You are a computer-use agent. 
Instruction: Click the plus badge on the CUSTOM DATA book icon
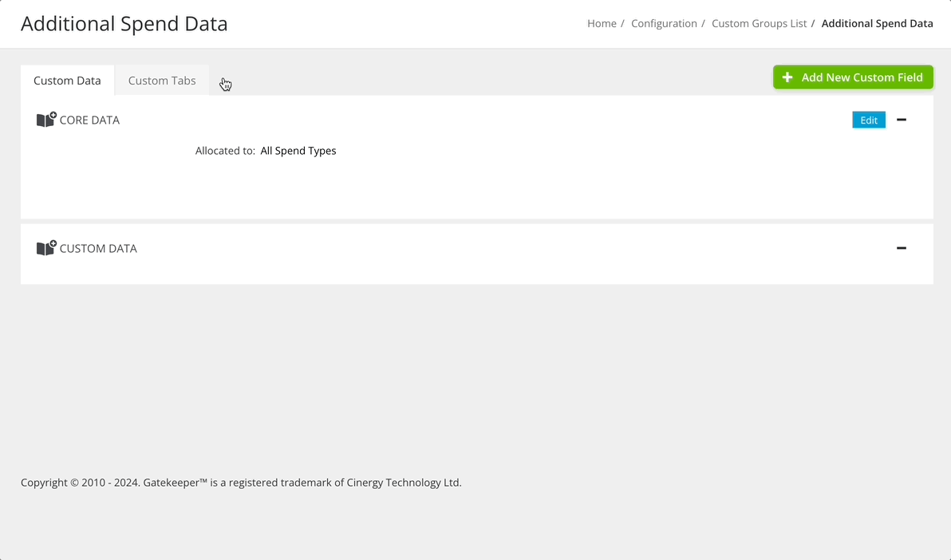pyautogui.click(x=53, y=242)
